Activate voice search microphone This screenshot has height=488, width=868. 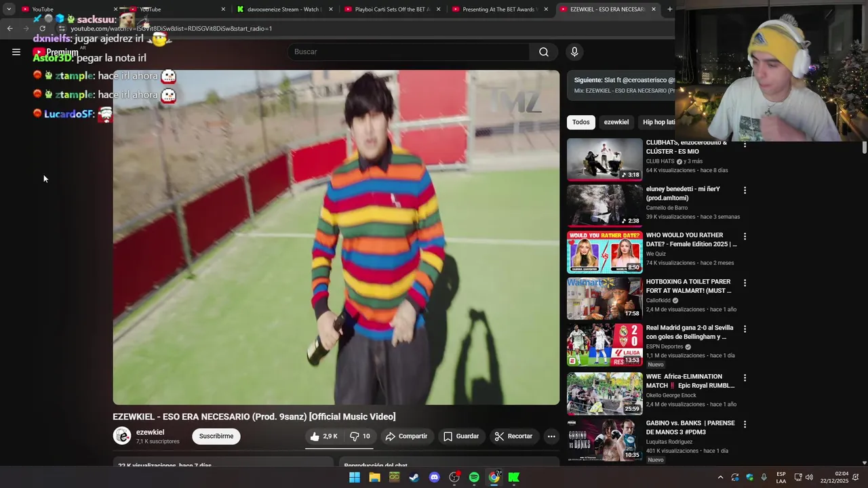[x=574, y=52]
